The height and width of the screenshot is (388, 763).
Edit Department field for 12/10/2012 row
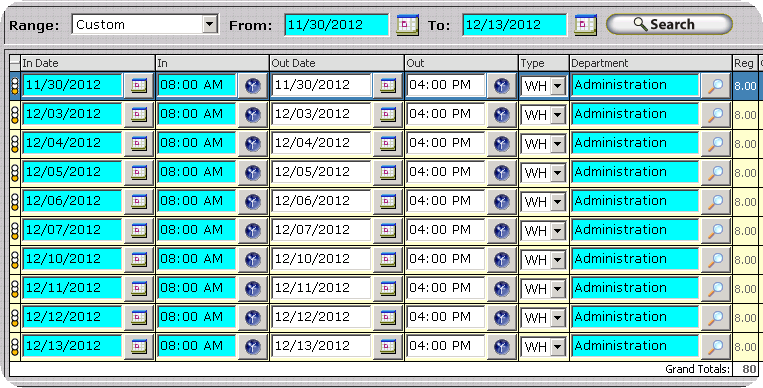(635, 260)
